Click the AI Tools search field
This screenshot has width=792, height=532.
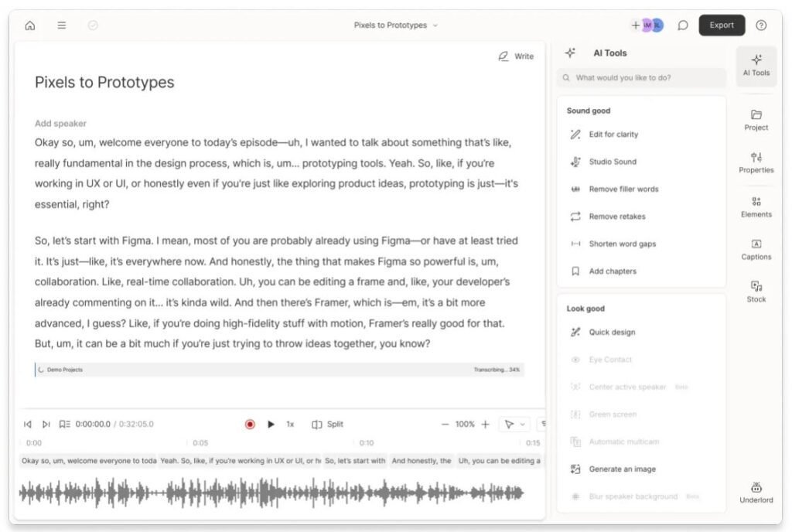click(640, 78)
